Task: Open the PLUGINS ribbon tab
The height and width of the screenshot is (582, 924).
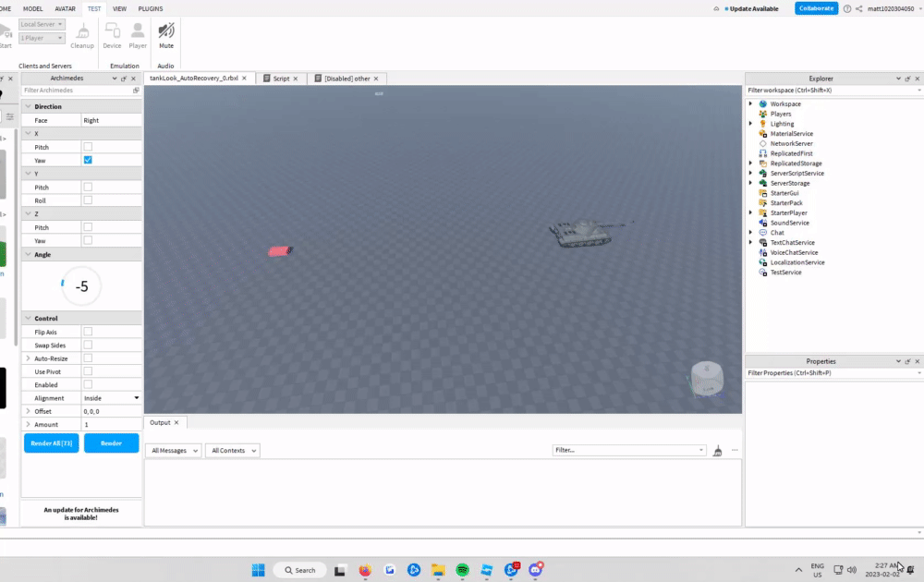Action: tap(151, 9)
